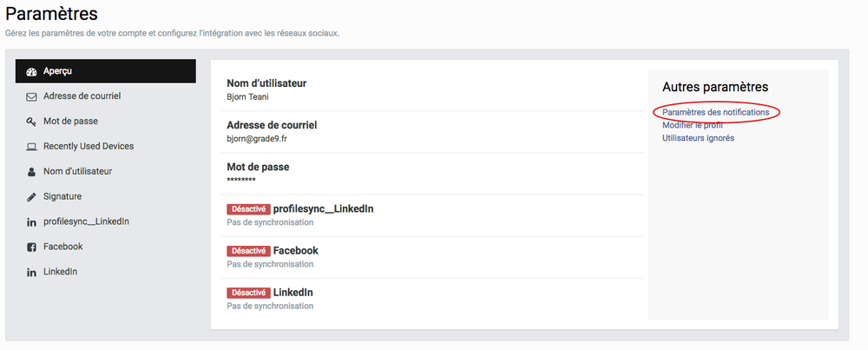Select Recently Used Devices menu item

click(89, 147)
